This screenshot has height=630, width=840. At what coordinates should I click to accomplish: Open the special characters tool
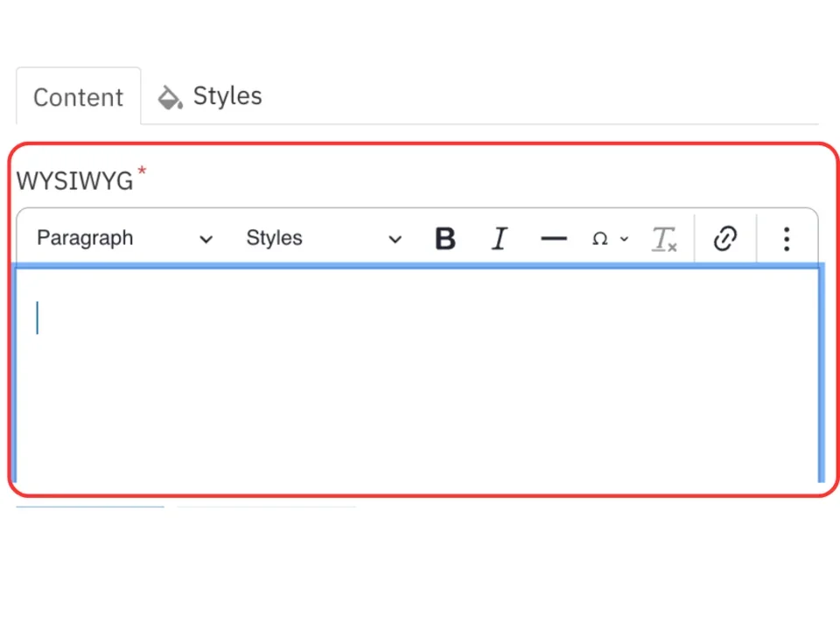tap(600, 238)
